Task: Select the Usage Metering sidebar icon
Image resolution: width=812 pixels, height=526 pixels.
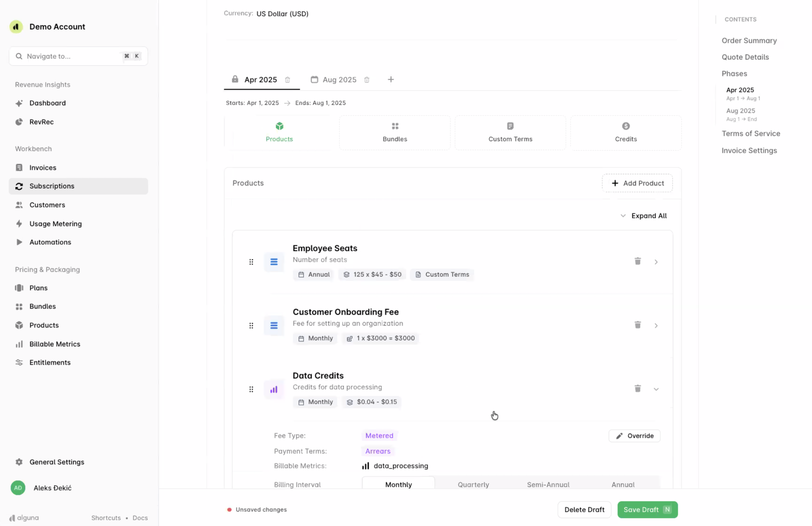Action: coord(19,224)
